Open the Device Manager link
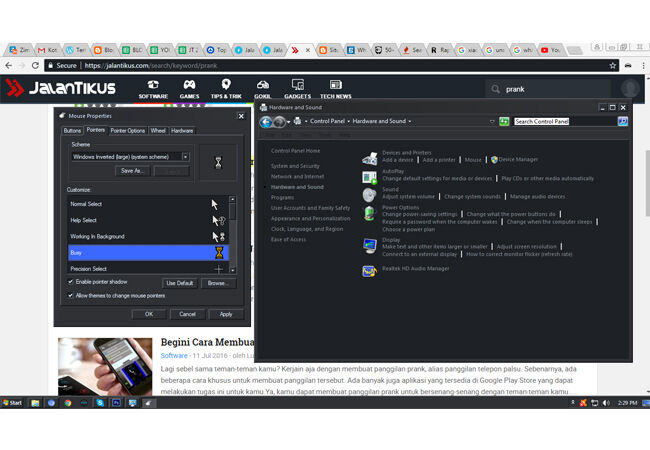Viewport: 650px width, 450px height. [518, 160]
